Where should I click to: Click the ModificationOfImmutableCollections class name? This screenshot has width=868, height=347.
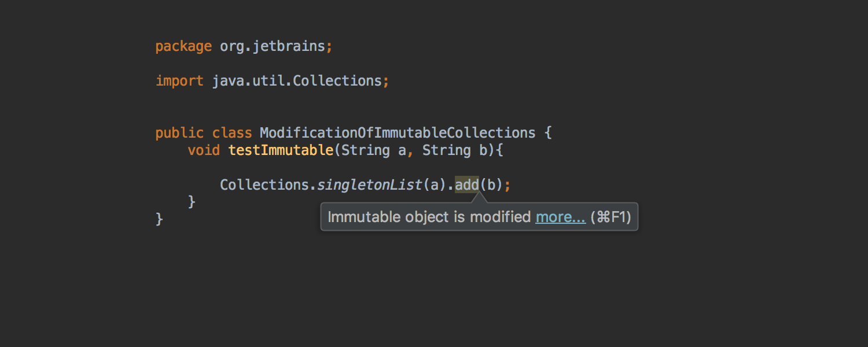[398, 133]
